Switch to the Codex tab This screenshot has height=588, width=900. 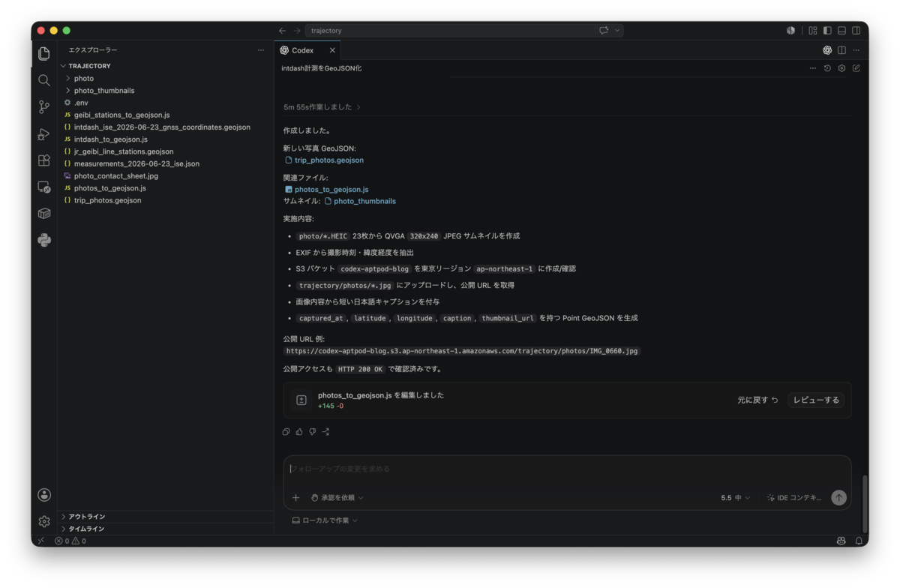pos(302,50)
